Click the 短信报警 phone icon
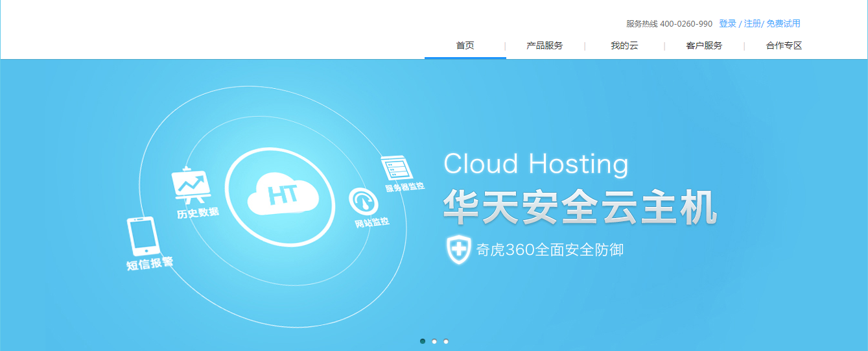 [143, 236]
